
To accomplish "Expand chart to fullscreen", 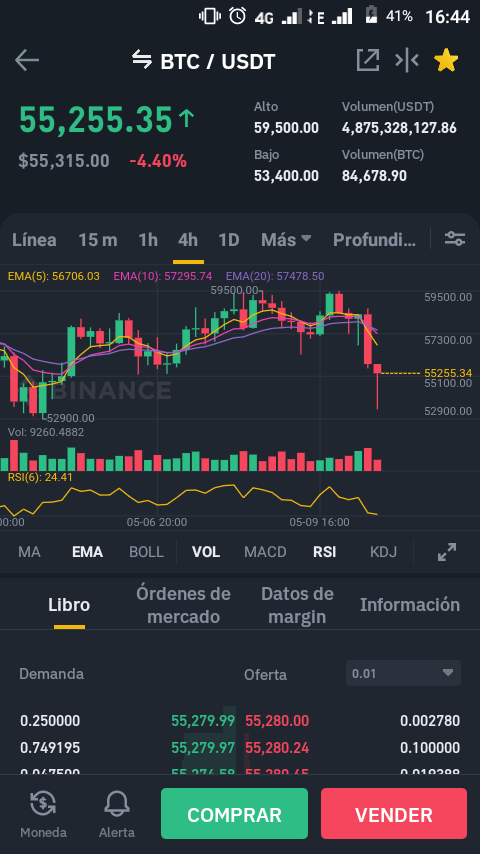I will tap(447, 552).
